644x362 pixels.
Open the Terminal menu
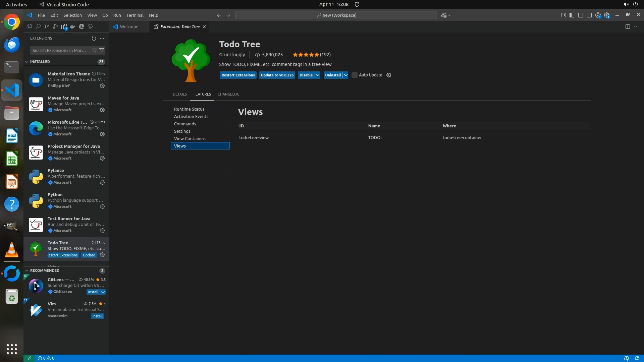[135, 15]
